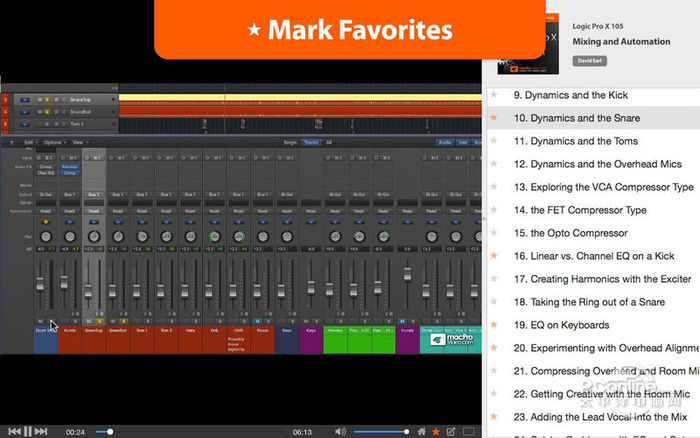Switch mixer to All view
Image resolution: width=700 pixels, height=438 pixels.
pos(329,142)
